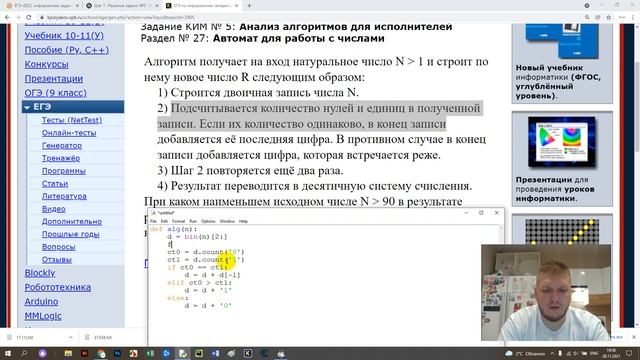Open the Windows Start menu

[8, 353]
